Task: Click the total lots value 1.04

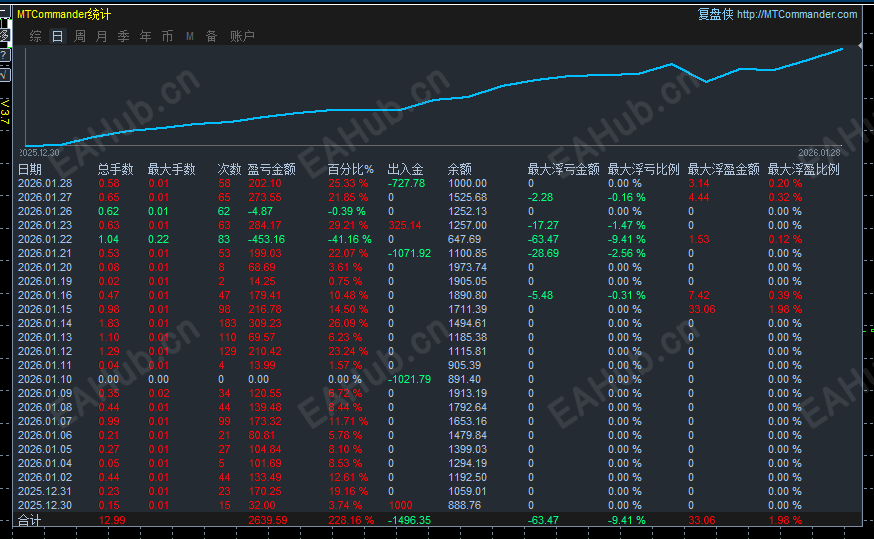Action: pos(109,239)
